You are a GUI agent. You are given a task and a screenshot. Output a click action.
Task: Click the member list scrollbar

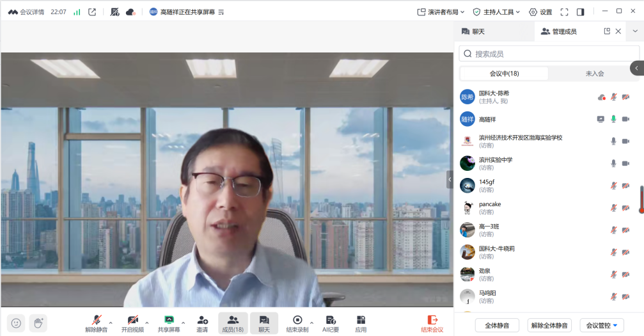(641, 198)
